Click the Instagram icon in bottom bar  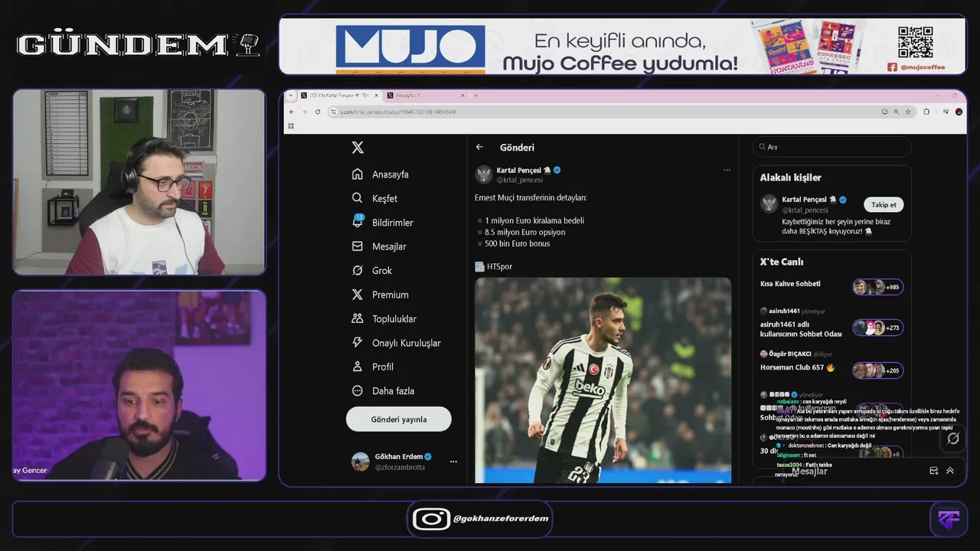[431, 519]
